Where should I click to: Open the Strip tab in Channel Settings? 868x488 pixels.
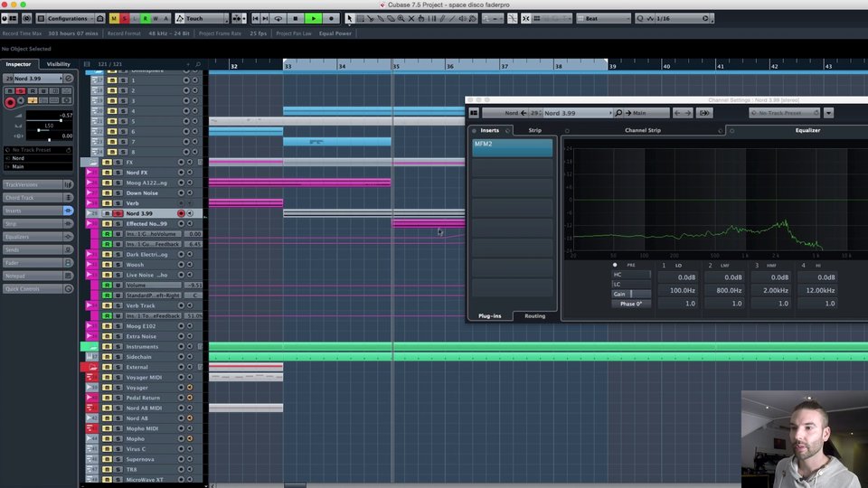[534, 130]
